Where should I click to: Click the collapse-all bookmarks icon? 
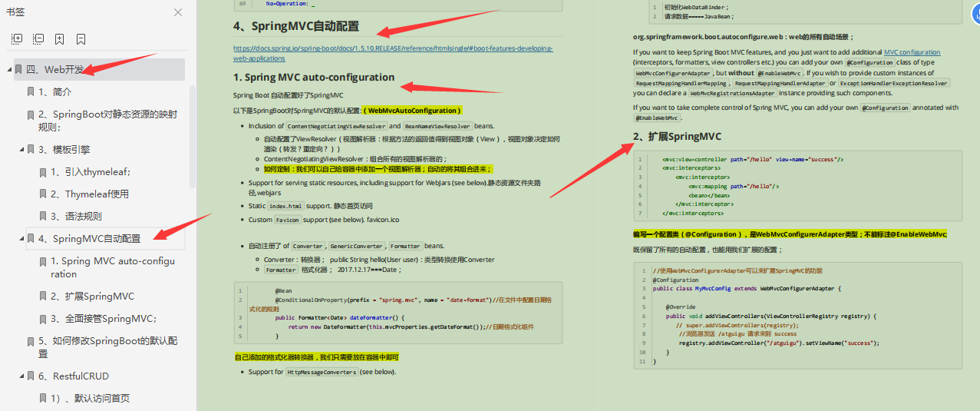(x=38, y=38)
